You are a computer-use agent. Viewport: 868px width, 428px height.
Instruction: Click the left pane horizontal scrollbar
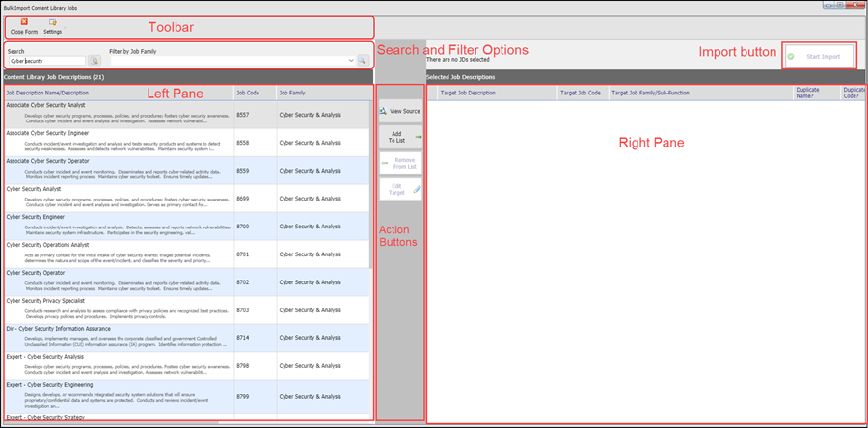click(x=111, y=422)
